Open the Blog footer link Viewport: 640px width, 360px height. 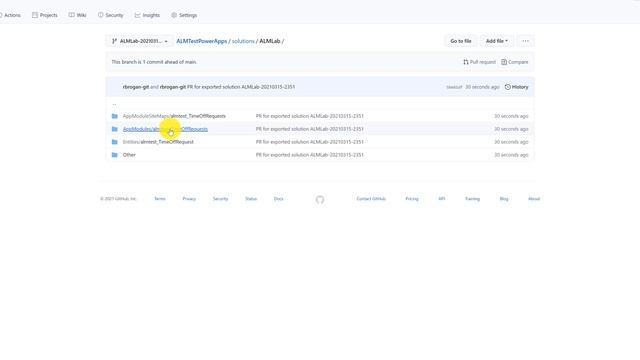504,199
